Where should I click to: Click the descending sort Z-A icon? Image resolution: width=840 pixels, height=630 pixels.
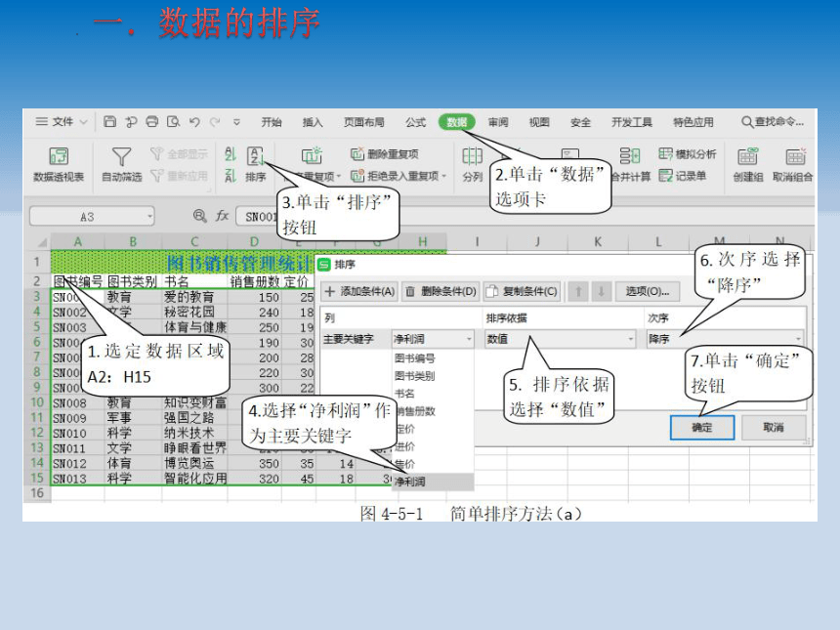pos(231,175)
